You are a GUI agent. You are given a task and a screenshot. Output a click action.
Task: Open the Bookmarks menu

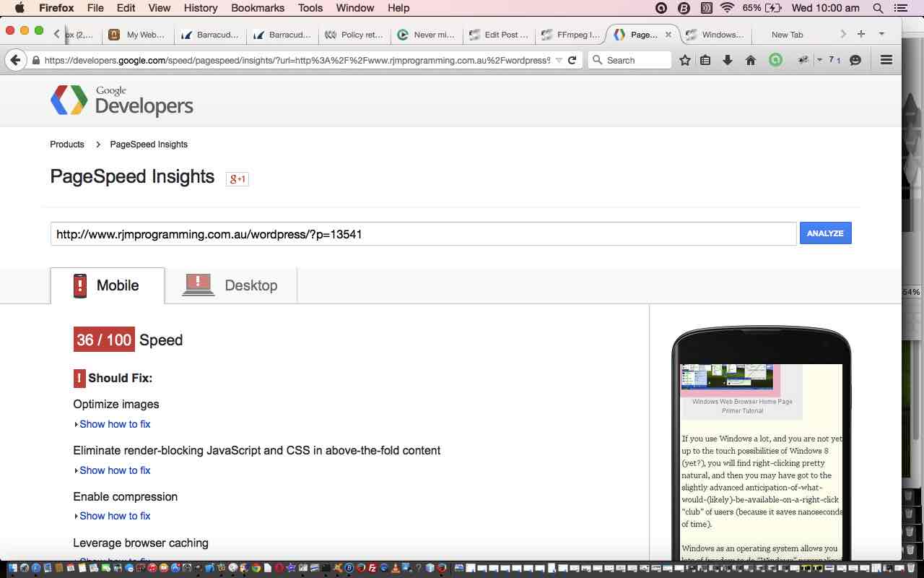point(258,8)
